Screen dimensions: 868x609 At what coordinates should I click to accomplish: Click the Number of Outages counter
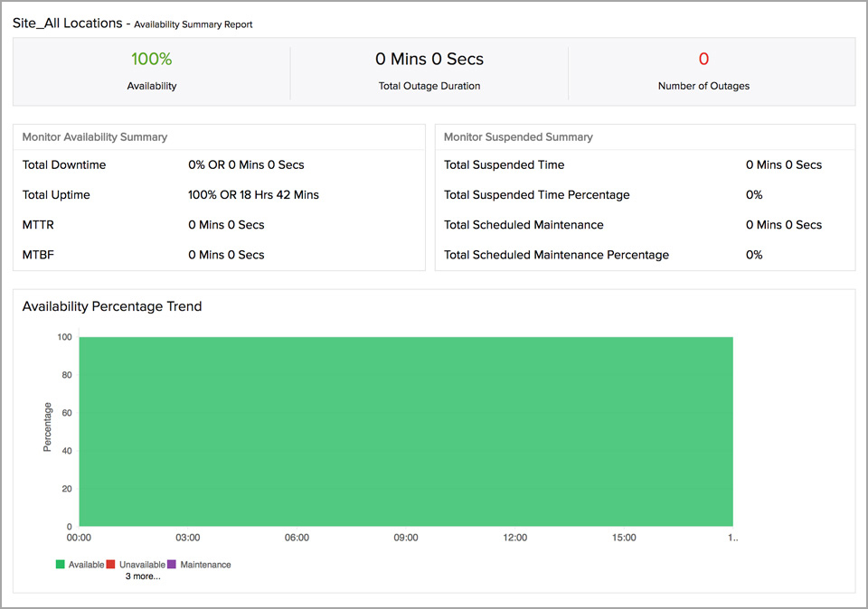(703, 58)
